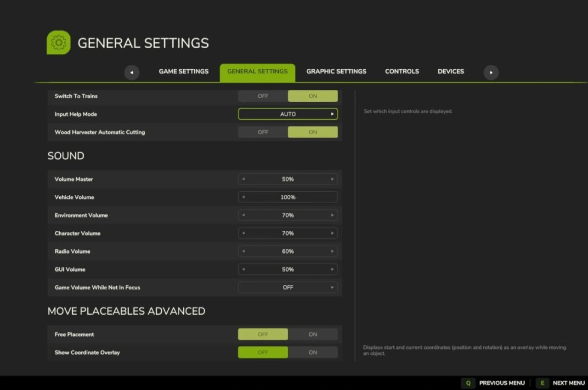Click the Character Volume value field
The image size is (588, 390).
pos(288,233)
